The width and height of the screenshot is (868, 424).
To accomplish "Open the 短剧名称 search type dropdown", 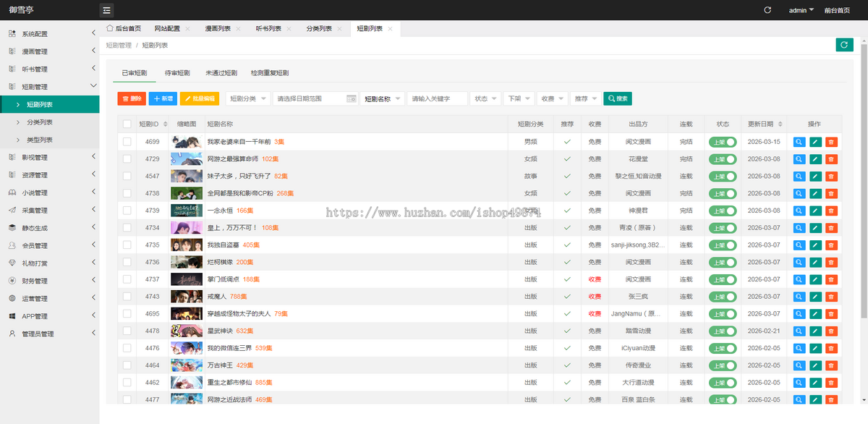I will tap(382, 98).
